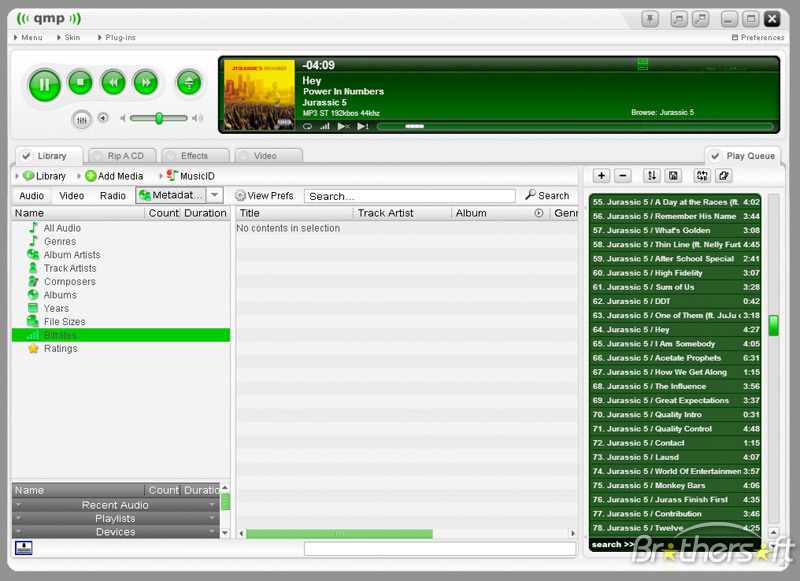Remove item with play queue minus button
Viewport: 800px width, 581px height.
point(623,176)
